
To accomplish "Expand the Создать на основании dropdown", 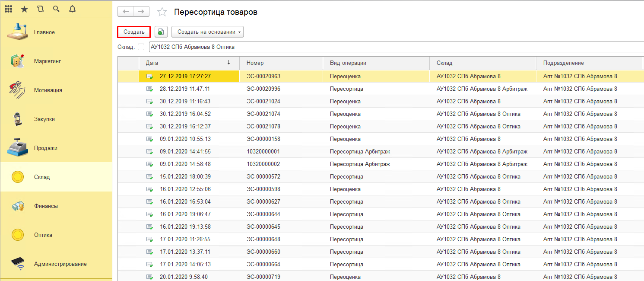I will click(207, 32).
